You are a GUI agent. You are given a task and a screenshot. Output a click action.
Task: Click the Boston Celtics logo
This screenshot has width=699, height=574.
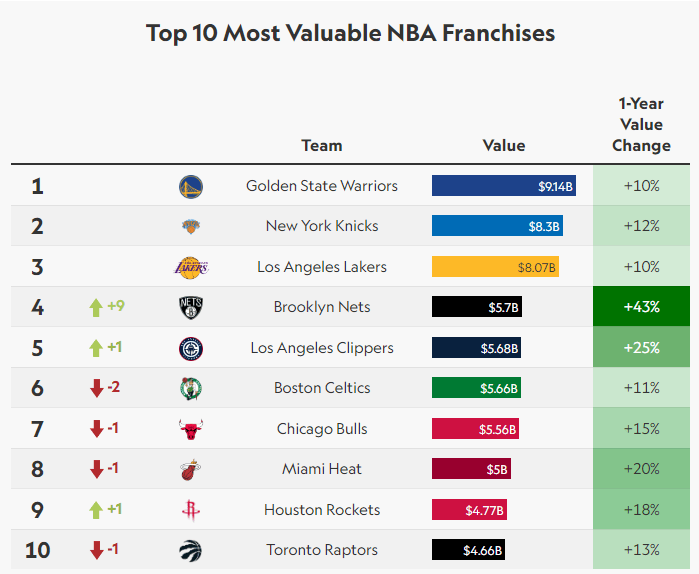pos(191,389)
